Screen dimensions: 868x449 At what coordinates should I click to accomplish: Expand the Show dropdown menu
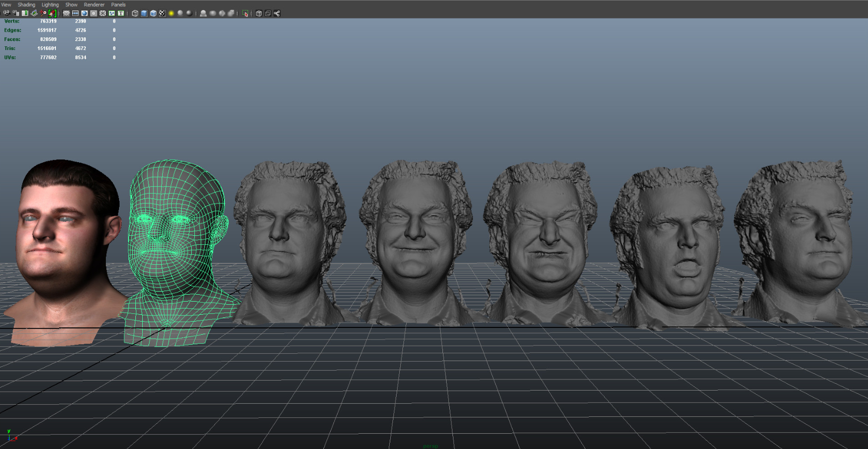click(71, 5)
